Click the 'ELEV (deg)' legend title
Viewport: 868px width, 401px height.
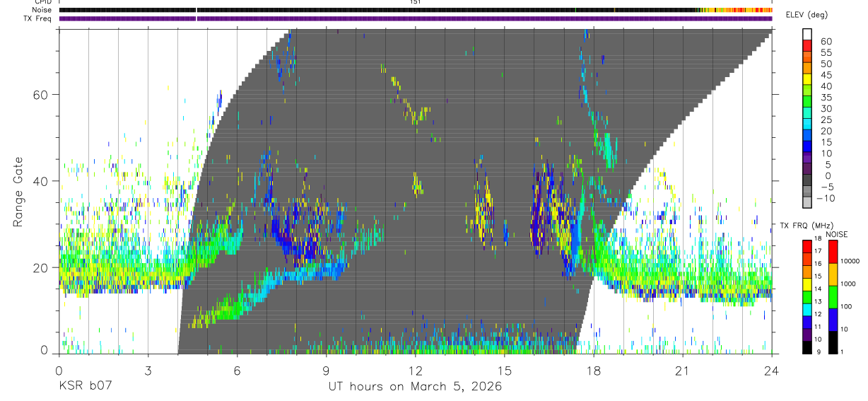[806, 15]
